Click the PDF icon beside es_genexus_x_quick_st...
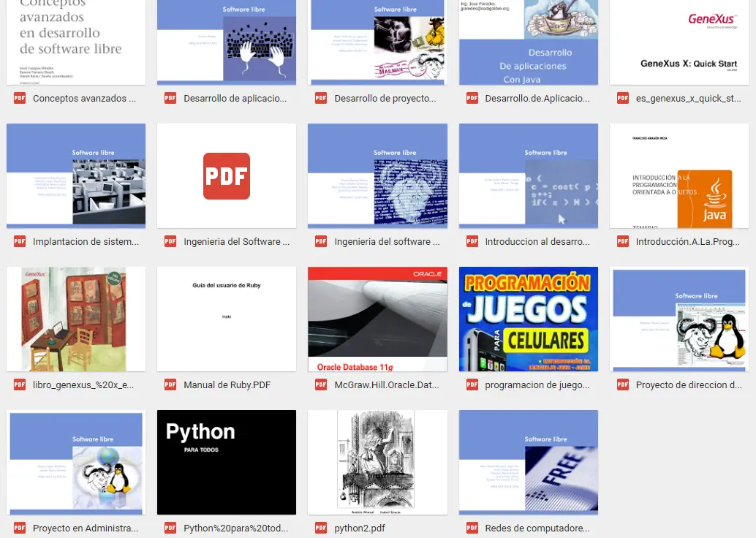This screenshot has width=756, height=538. [623, 99]
